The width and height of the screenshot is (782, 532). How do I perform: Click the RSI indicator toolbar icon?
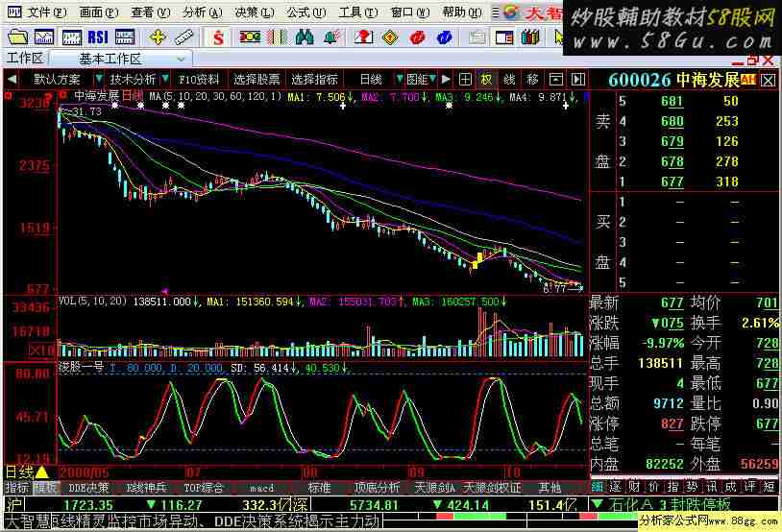[98, 36]
